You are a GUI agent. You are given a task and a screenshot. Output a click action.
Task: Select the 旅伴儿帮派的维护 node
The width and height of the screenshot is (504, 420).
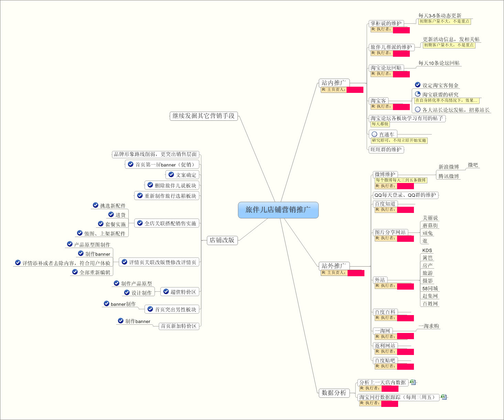(x=391, y=47)
